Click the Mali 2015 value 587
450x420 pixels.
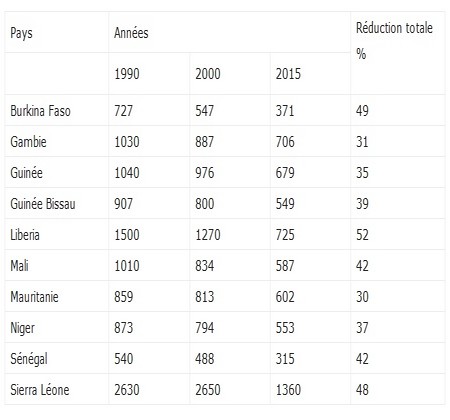pos(285,266)
